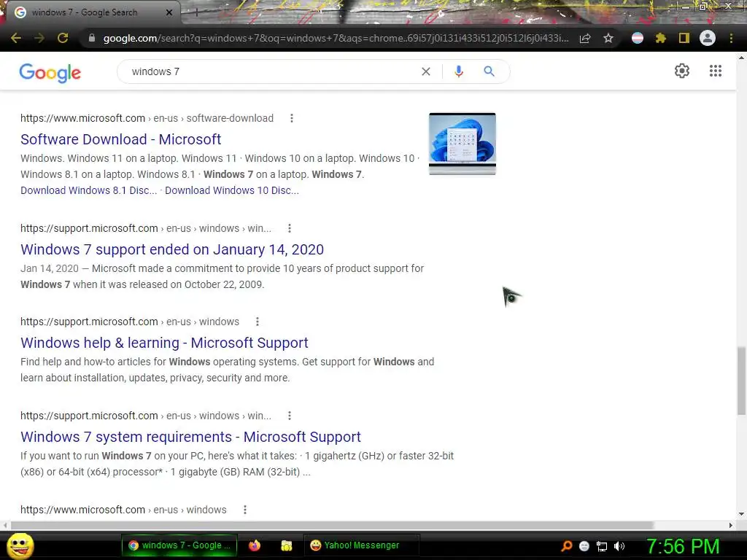
Task: Click the https://www.microsoft.com › en-us › software-download URL text
Action: point(147,118)
